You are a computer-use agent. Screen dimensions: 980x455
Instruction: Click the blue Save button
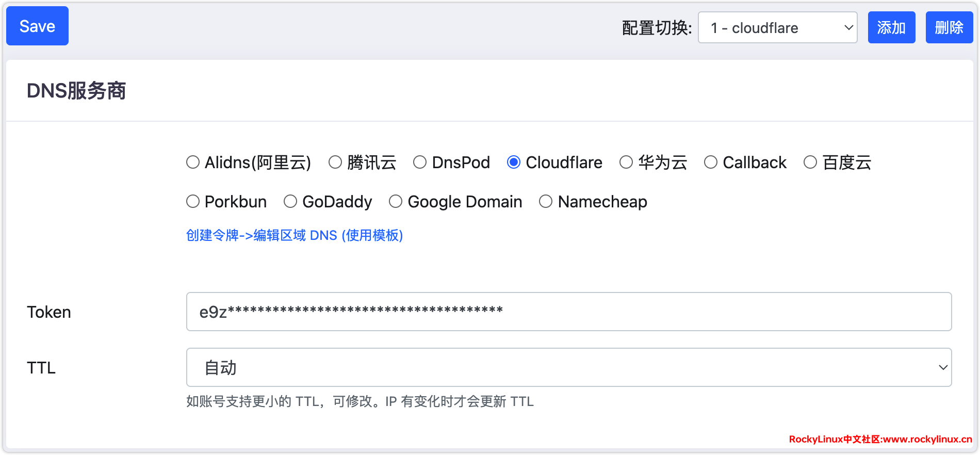click(x=37, y=26)
